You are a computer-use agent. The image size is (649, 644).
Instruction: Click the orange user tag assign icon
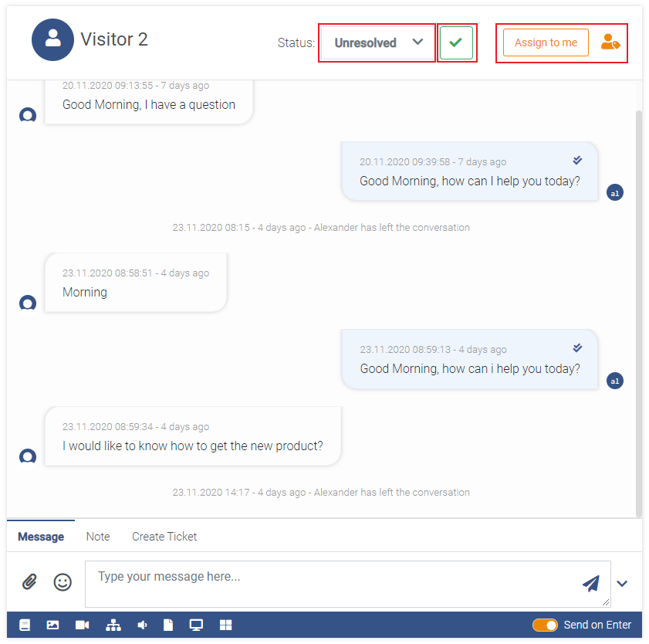coord(610,42)
